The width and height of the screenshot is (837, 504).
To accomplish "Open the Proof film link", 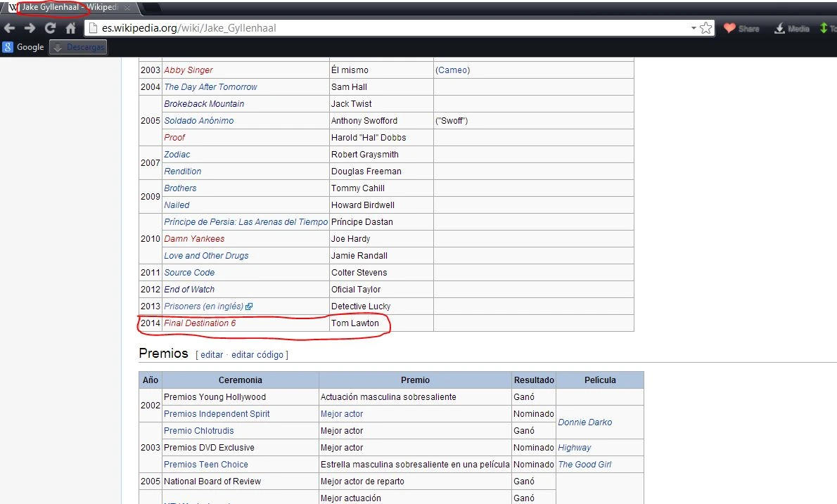I will [x=174, y=138].
